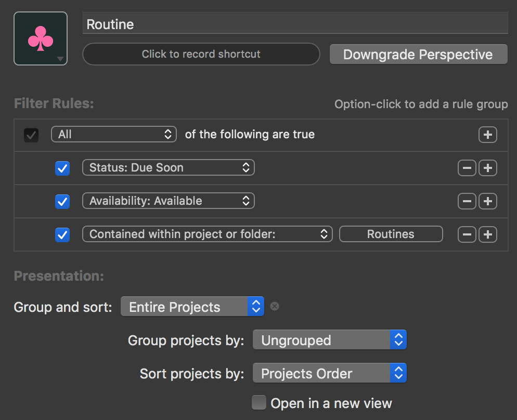Remove the Contained within project rule
The image size is (517, 420).
(467, 234)
